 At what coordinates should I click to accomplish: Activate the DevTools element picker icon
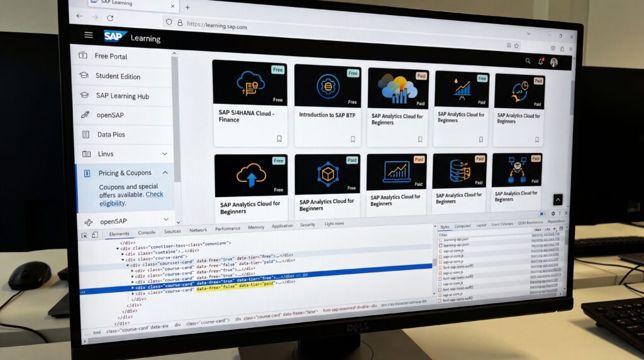(x=84, y=235)
